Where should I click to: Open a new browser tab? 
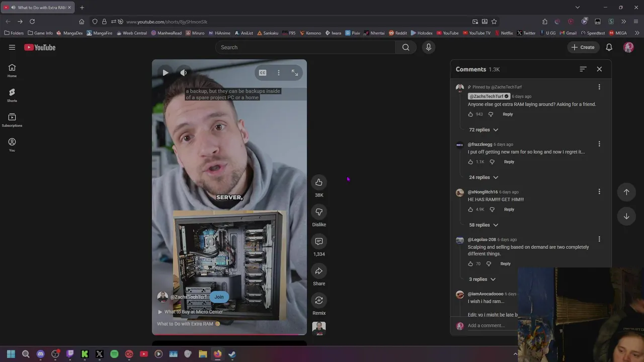click(x=82, y=8)
